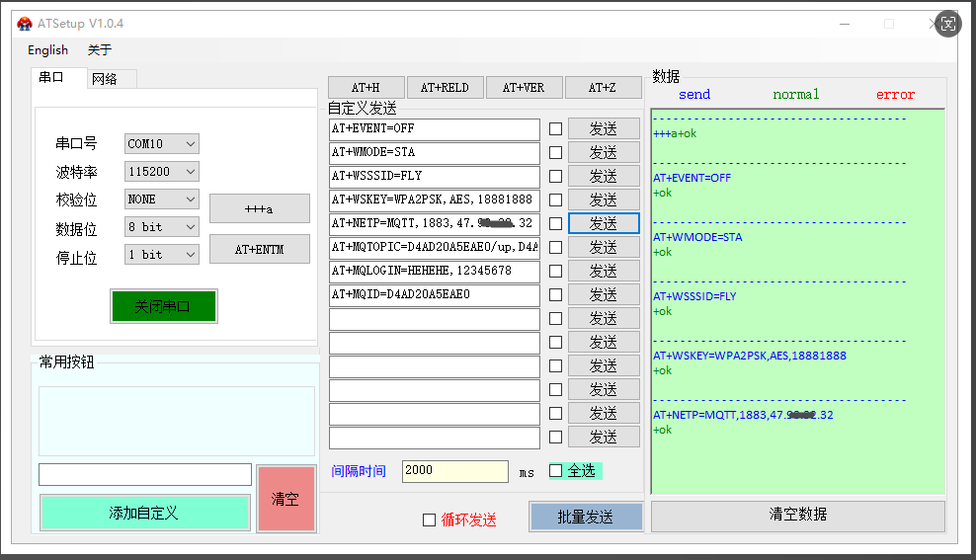Toggle the 循环发送 loop send checkbox
The width and height of the screenshot is (976, 560).
[429, 520]
